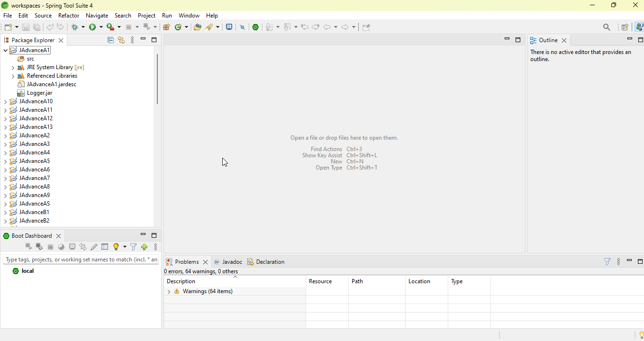Click the Package Explorer vertical scrollbar

[157, 79]
